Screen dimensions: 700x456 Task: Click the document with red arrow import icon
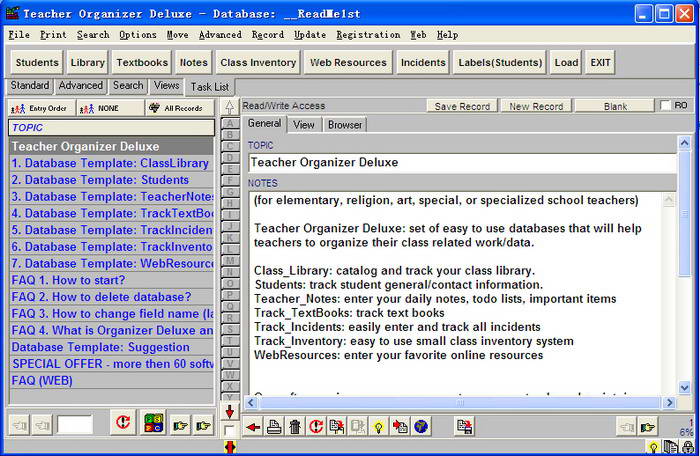click(x=400, y=427)
